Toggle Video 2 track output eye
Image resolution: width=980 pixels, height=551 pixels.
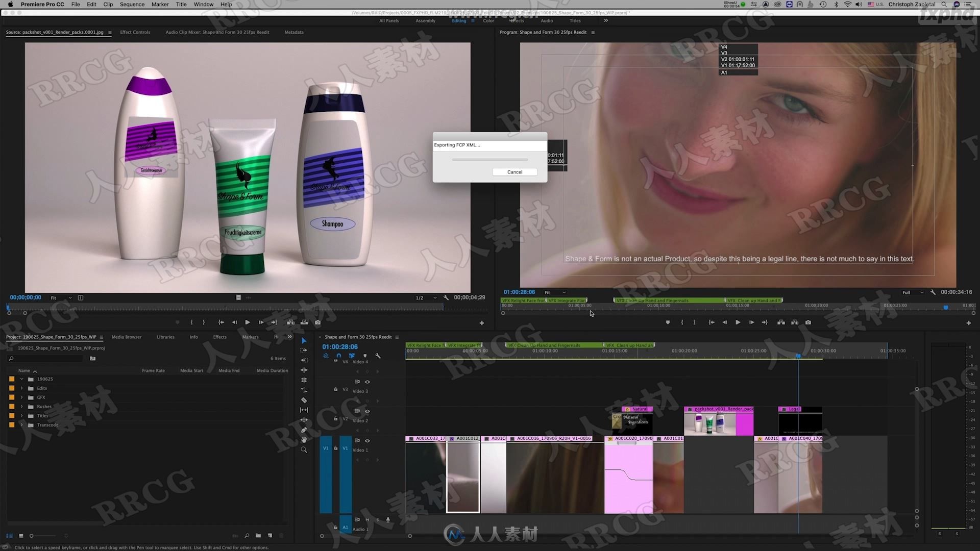367,411
